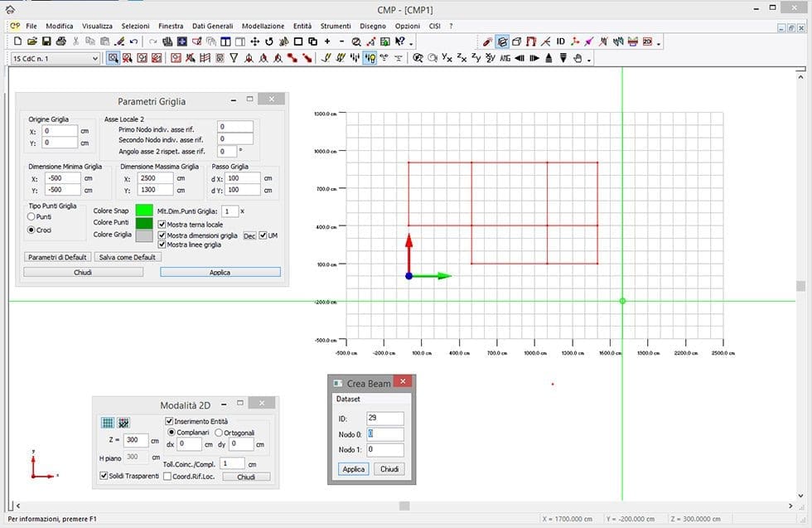Toggle the grid icon in Modalità 2D

pyautogui.click(x=107, y=423)
